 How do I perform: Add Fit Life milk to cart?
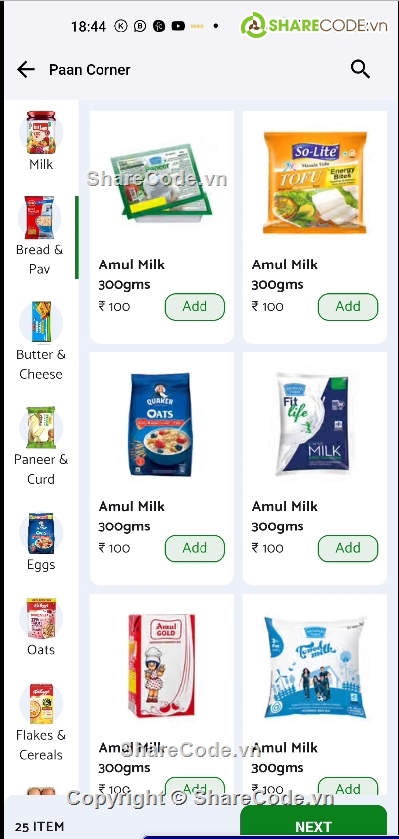tap(348, 548)
